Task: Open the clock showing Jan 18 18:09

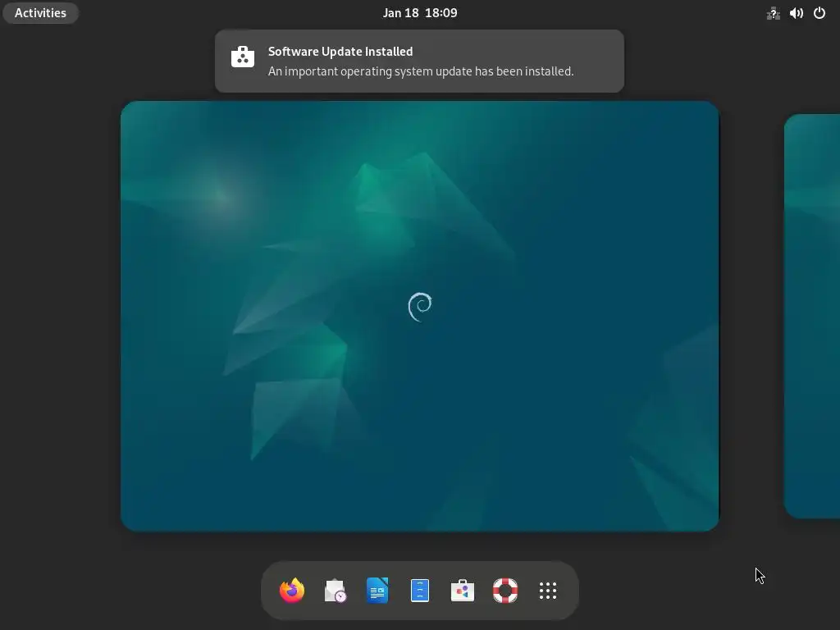Action: [420, 13]
